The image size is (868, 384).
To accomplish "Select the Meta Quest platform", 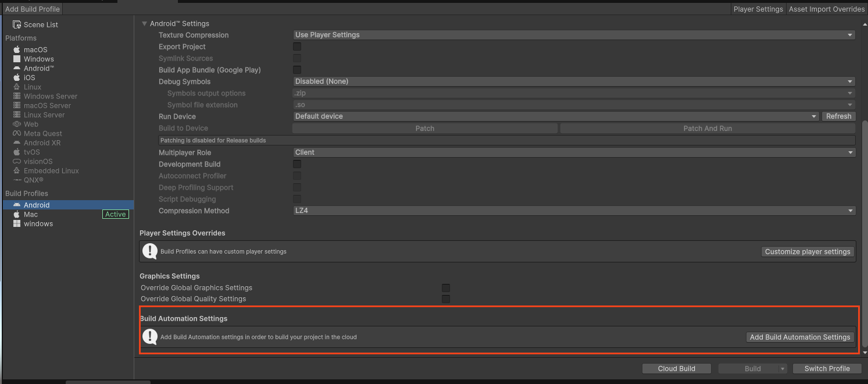I will click(x=42, y=133).
